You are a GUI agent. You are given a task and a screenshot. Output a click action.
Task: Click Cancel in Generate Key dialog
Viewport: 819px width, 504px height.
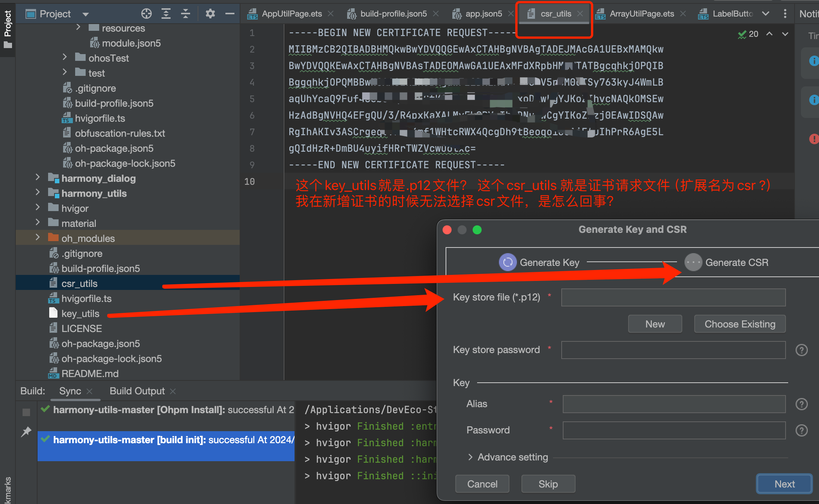click(482, 484)
